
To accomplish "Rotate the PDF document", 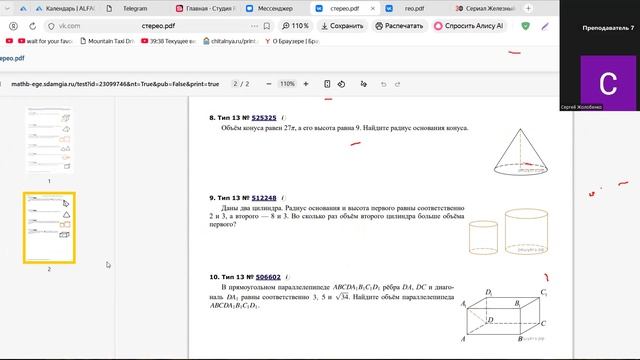I will click(341, 84).
